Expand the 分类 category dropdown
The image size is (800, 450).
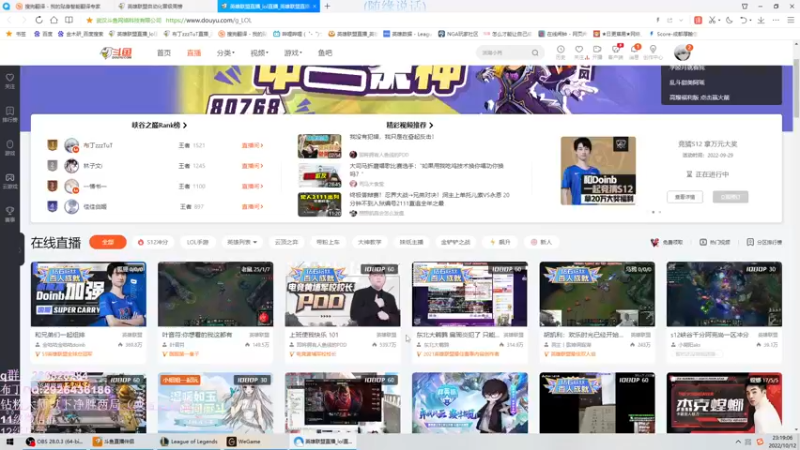tap(226, 53)
